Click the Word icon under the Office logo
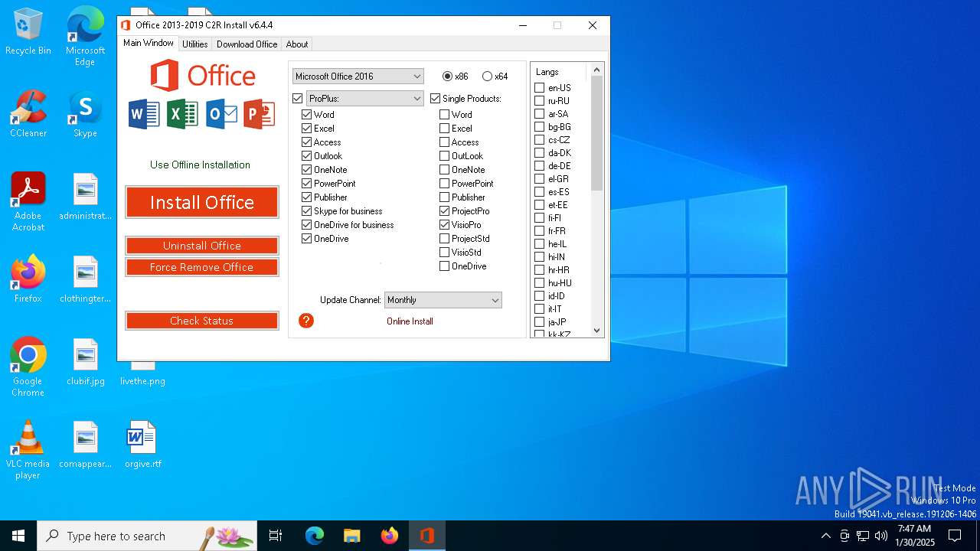This screenshot has height=551, width=980. pos(144,115)
